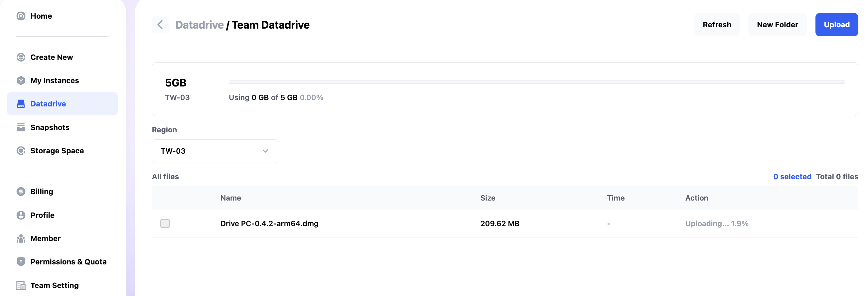Click the Create New globe icon
Viewport: 868px width, 296px height.
coord(21,57)
